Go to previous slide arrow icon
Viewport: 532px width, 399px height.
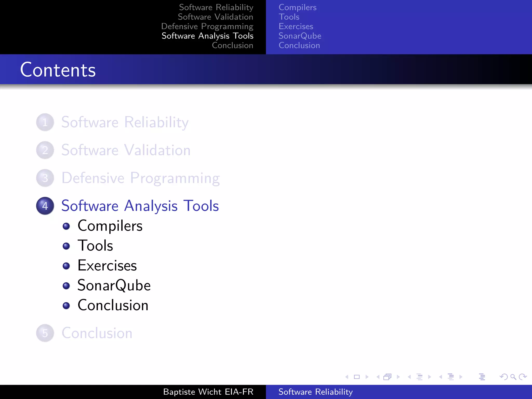click(347, 377)
